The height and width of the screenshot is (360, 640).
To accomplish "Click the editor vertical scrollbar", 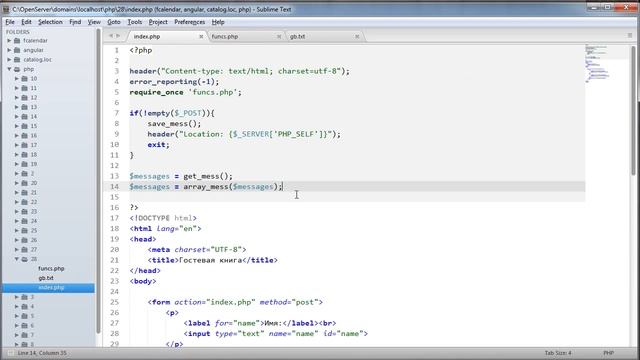I will coord(633,110).
